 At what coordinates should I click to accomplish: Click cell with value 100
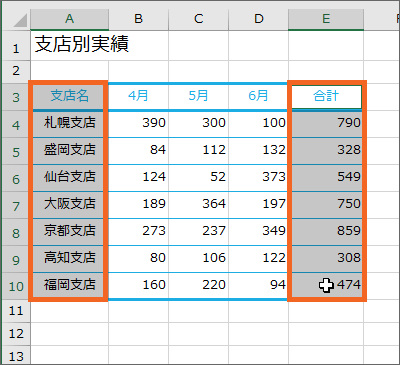click(259, 124)
